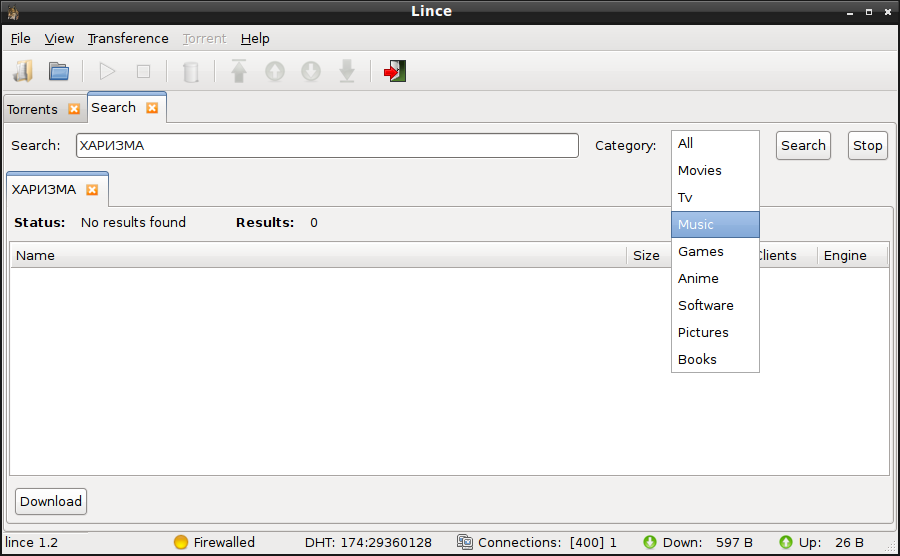Click the Stop search button

coord(867,146)
